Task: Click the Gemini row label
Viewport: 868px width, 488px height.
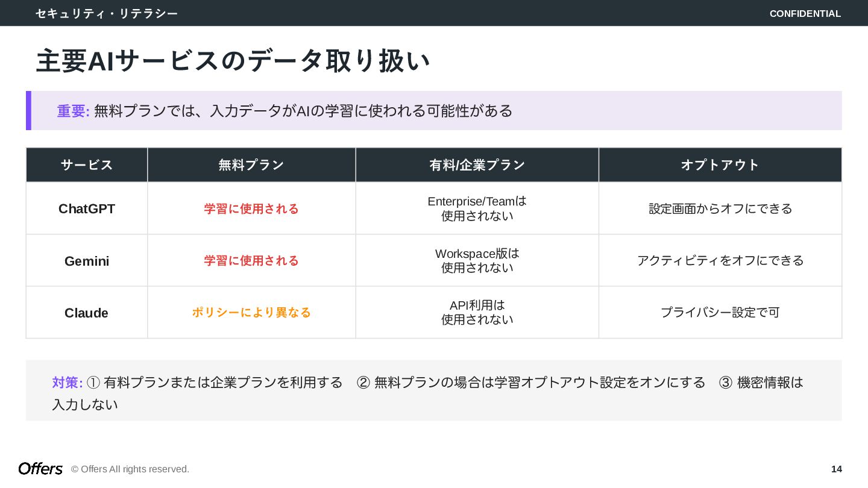Action: click(x=87, y=261)
